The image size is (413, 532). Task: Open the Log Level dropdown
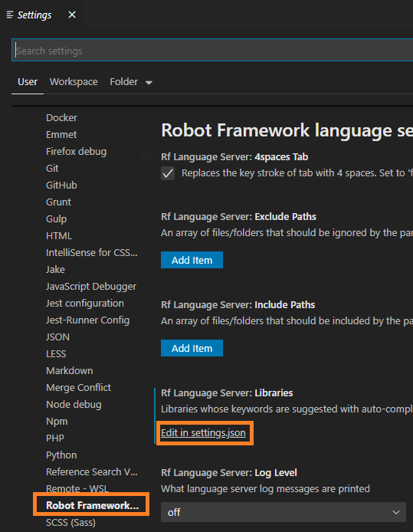(x=284, y=512)
